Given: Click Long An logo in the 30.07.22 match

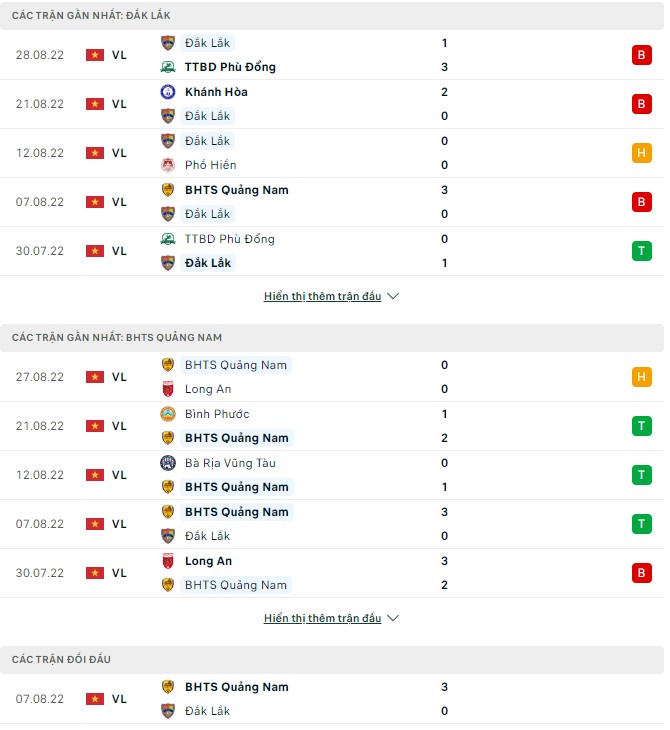Looking at the screenshot, I should point(168,561).
